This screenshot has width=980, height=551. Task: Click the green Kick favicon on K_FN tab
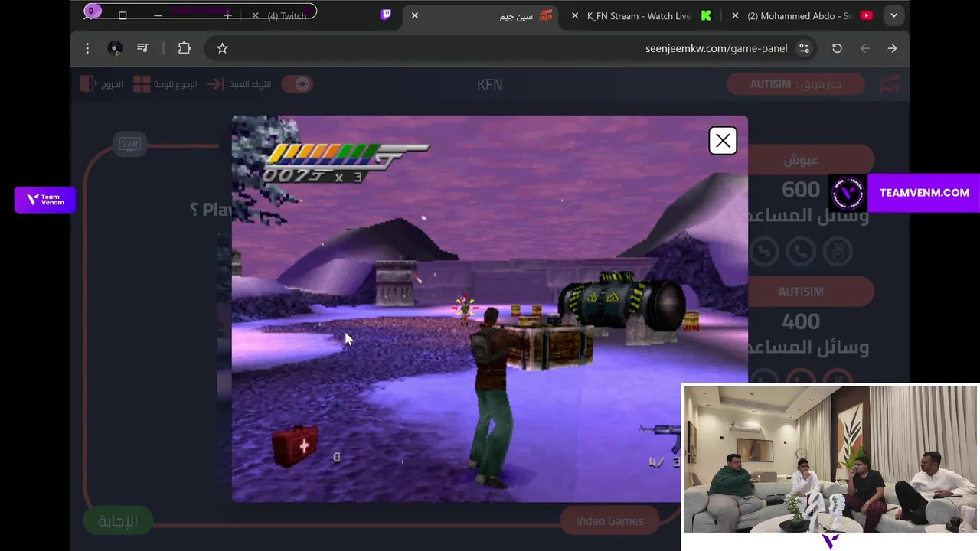pos(706,15)
